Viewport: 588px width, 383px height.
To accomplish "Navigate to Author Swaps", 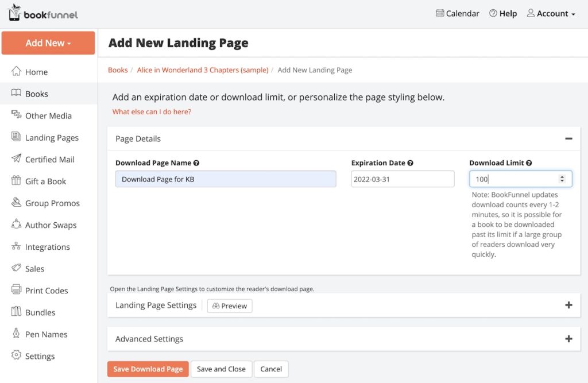I will click(x=51, y=225).
